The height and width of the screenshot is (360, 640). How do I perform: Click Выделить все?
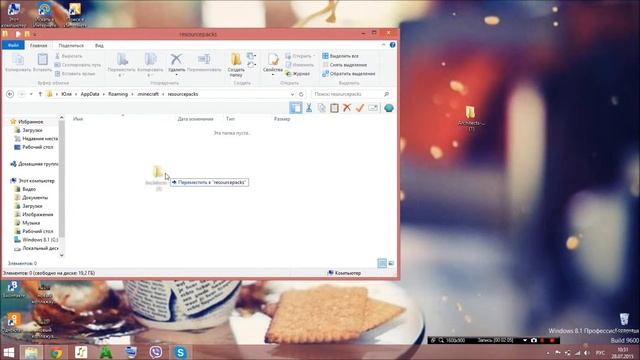(x=340, y=56)
